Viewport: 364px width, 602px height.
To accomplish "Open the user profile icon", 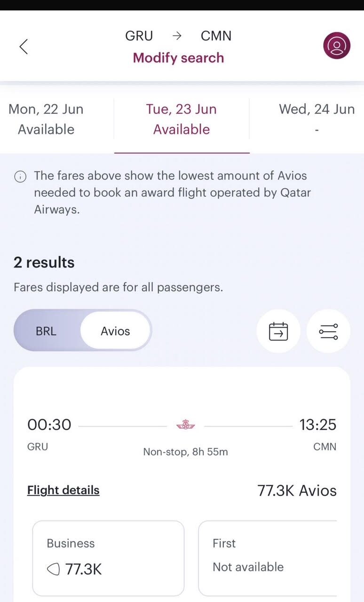I will [337, 46].
